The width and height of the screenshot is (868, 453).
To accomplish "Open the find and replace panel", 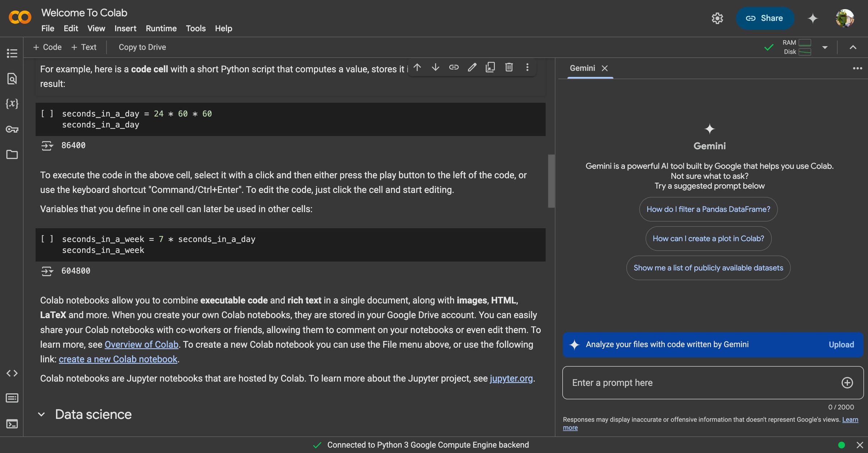I will pyautogui.click(x=12, y=79).
